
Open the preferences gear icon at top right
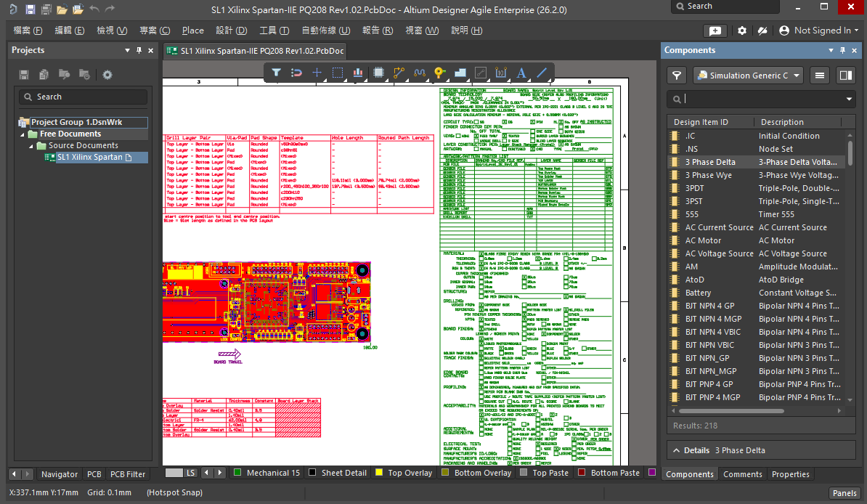(742, 31)
